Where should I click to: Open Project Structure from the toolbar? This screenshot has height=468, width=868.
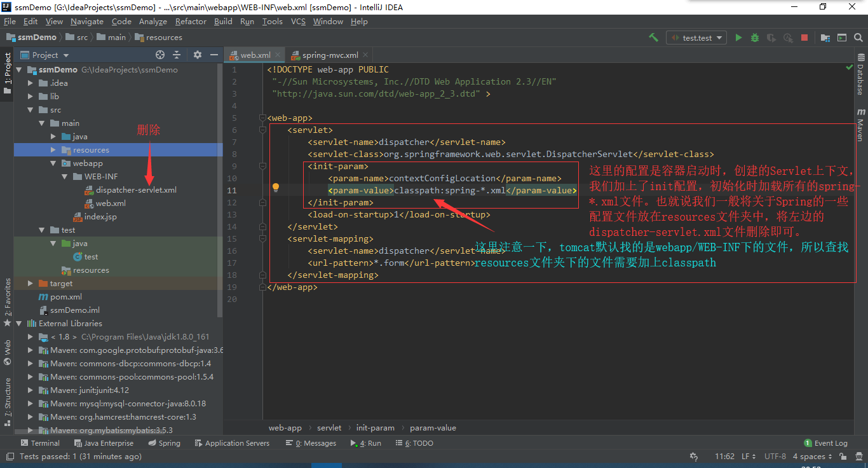point(825,38)
